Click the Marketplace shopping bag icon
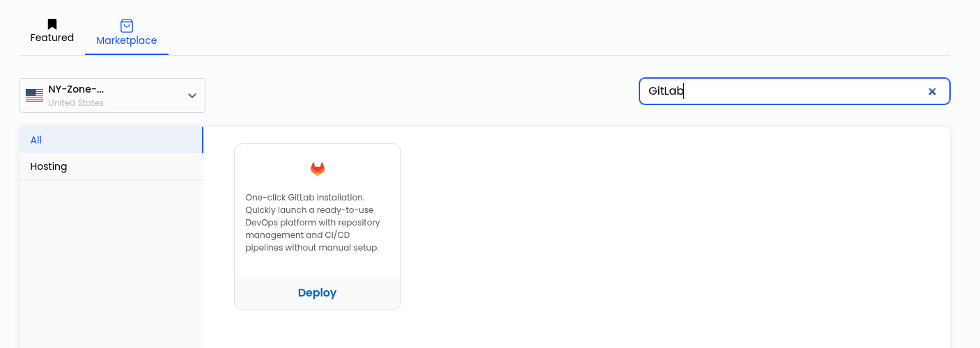Viewport: 980px width, 348px height. pyautogui.click(x=127, y=26)
